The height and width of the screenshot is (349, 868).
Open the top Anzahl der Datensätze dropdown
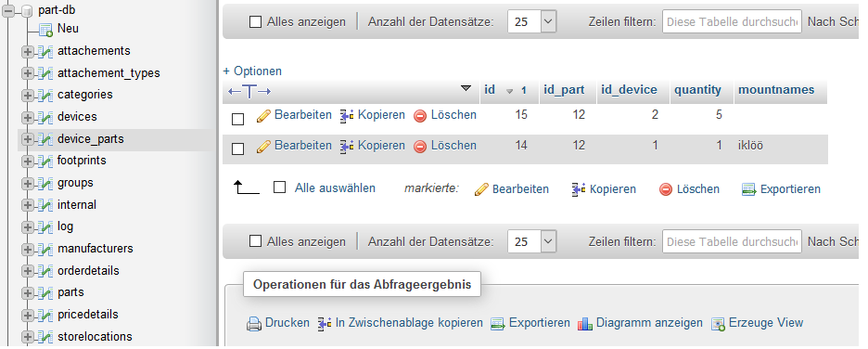pos(532,22)
